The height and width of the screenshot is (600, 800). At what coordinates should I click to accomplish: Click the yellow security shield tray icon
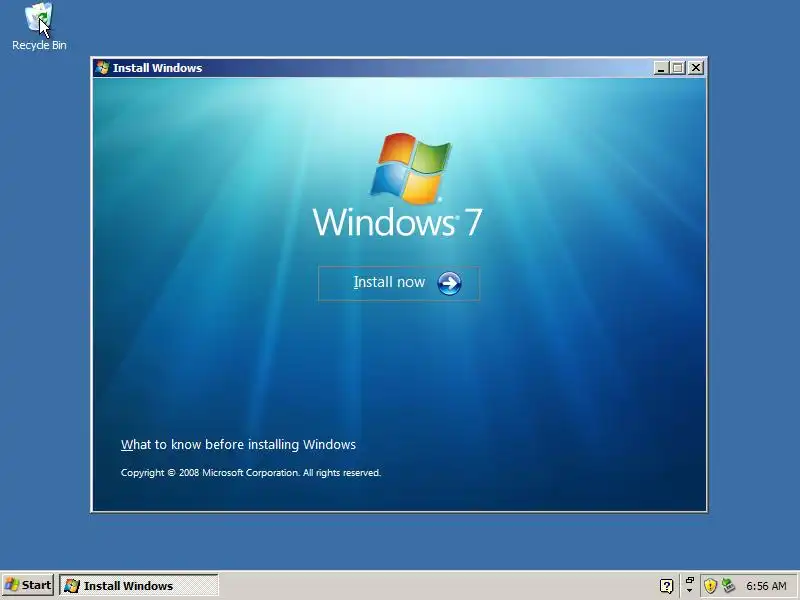(710, 586)
